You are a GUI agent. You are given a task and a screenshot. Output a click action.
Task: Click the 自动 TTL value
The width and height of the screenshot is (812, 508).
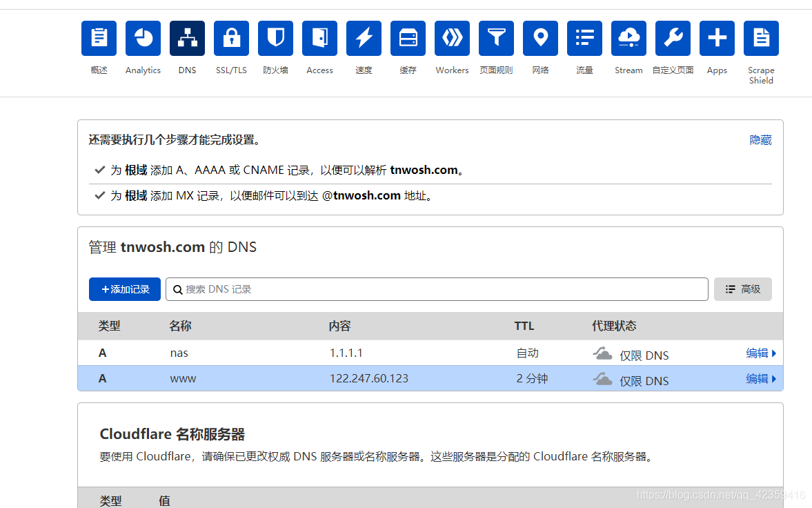coord(528,353)
